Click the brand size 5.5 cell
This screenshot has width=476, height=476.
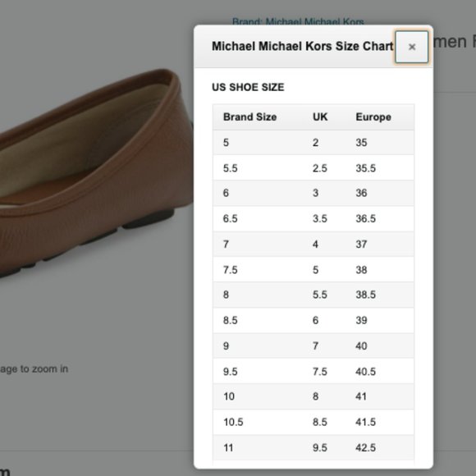tap(230, 168)
